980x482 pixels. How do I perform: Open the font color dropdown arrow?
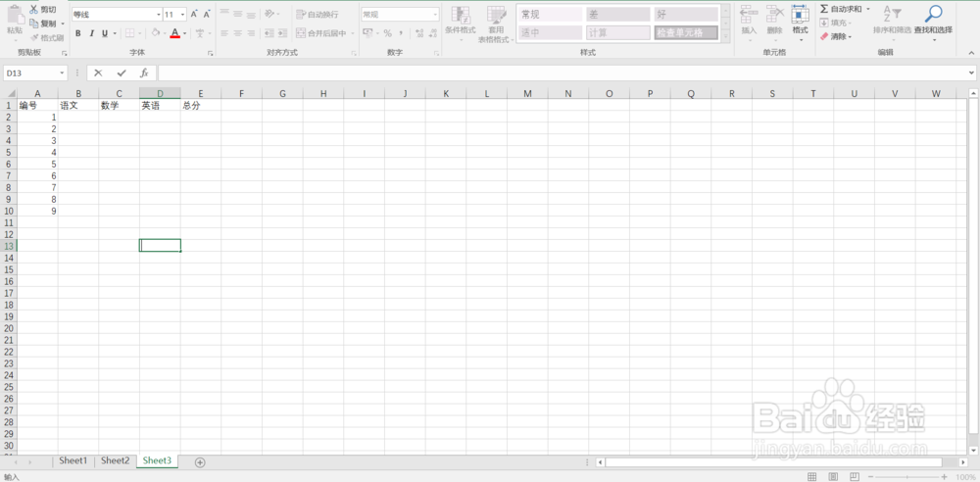(x=185, y=33)
